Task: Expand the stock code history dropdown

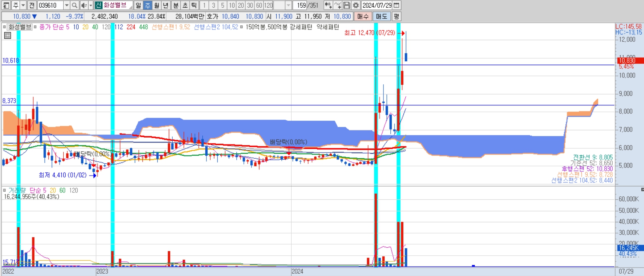Action: (x=66, y=5)
